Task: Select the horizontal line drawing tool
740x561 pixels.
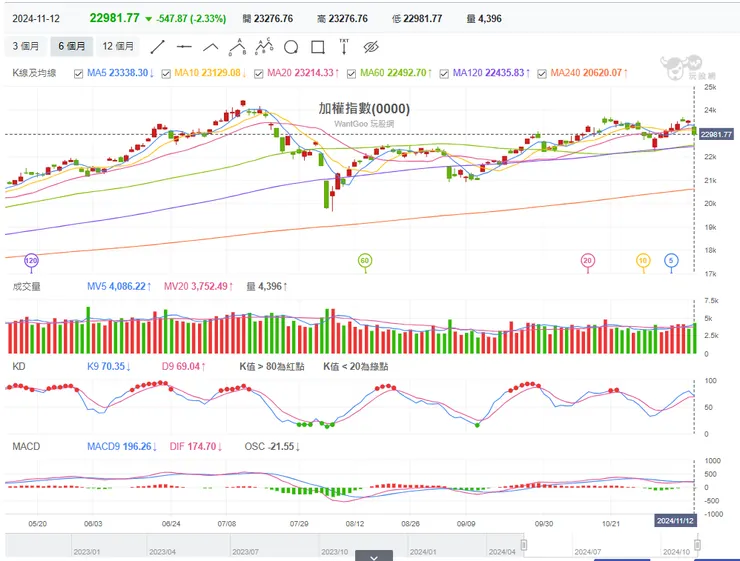Action: point(184,46)
